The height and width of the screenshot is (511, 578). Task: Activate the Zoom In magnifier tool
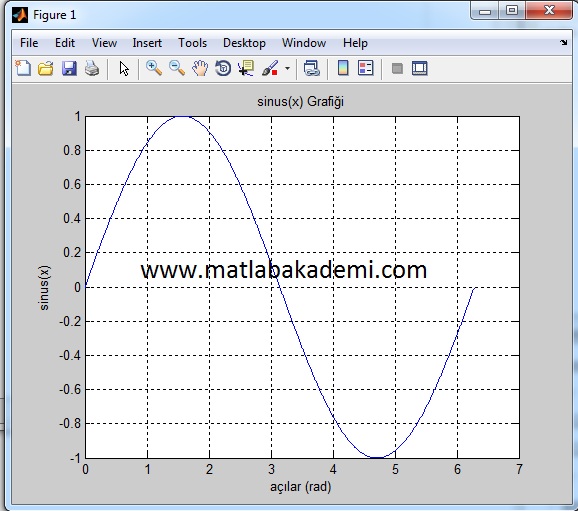click(154, 69)
